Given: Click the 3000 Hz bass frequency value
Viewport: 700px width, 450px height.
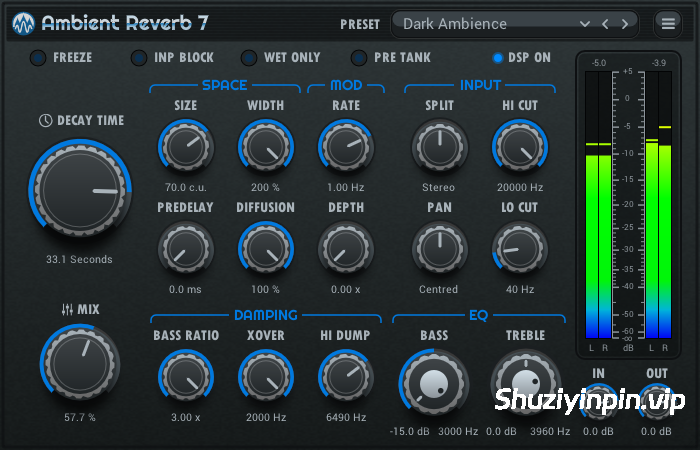Looking at the screenshot, I should point(458,432).
